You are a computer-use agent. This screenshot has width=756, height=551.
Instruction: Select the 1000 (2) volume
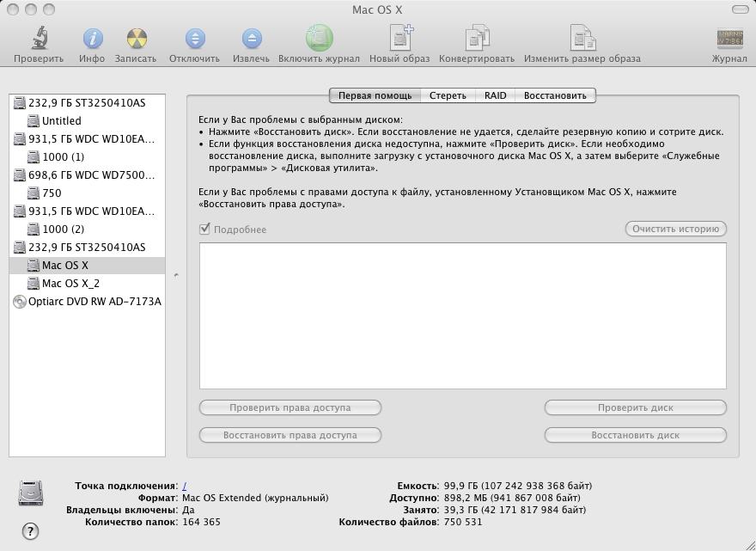[87, 230]
